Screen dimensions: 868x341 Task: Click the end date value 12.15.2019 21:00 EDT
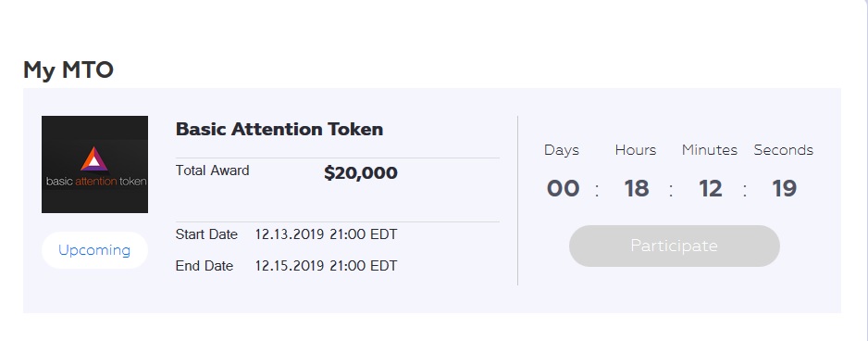pos(326,266)
